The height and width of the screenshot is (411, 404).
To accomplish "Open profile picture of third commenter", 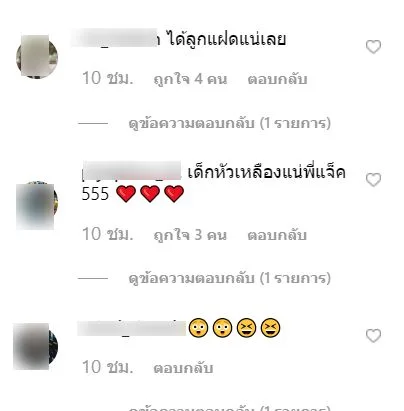I will (x=36, y=346).
